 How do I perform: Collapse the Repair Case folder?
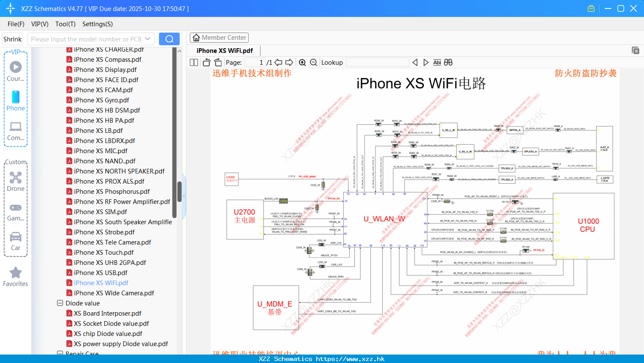click(60, 353)
